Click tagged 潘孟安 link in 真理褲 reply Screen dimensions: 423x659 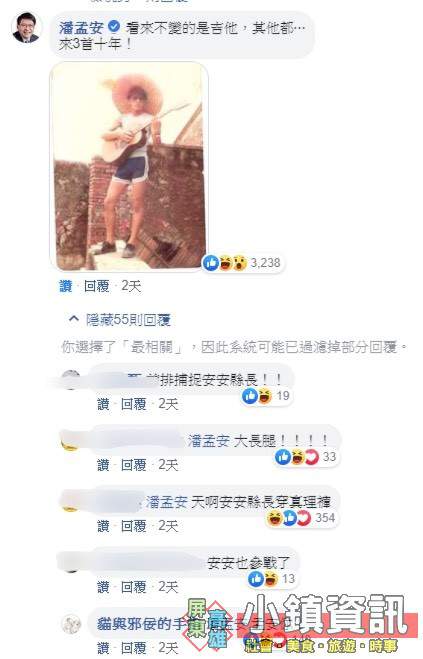[167, 501]
